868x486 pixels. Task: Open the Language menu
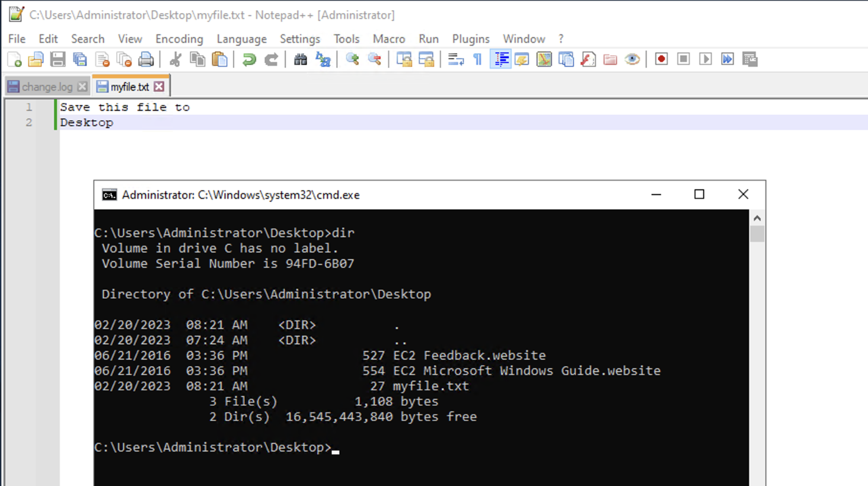pos(241,39)
